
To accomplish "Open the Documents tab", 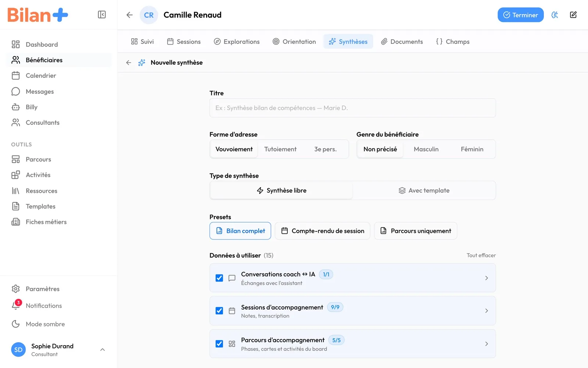I will 402,42.
